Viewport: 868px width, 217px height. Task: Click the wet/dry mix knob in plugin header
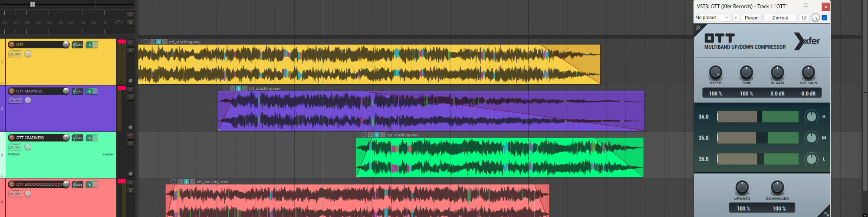coord(815,18)
